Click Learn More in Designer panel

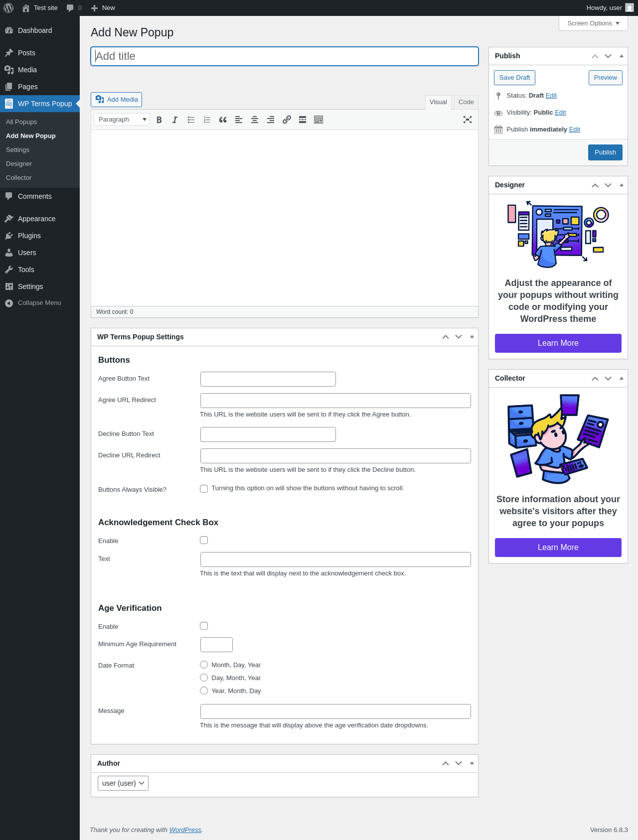click(558, 343)
